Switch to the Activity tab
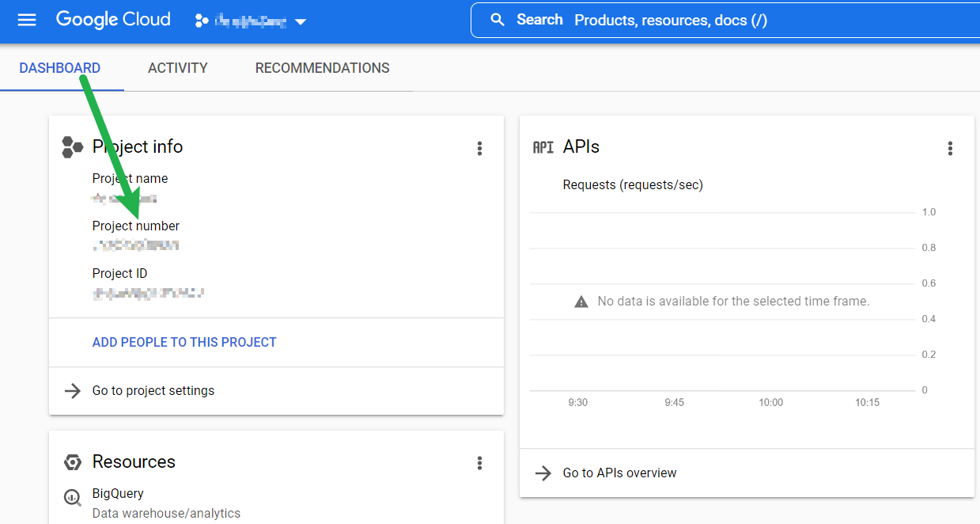 tap(177, 68)
